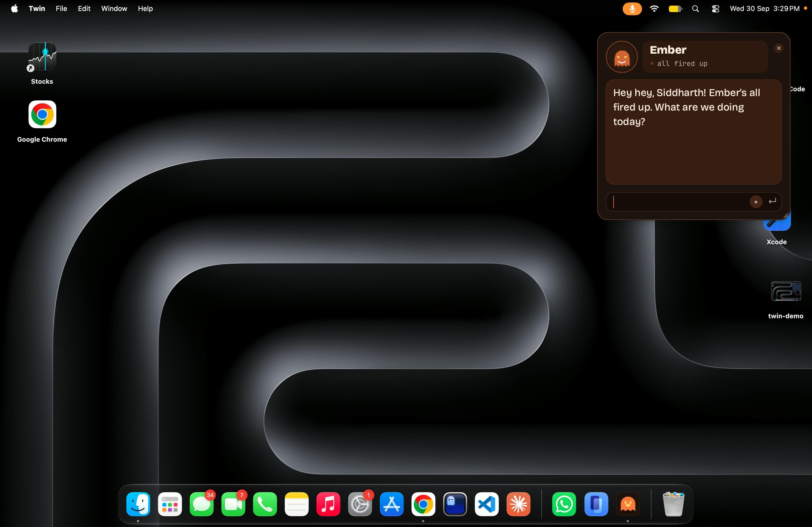
Task: Click Ember's ghost avatar in the widget
Action: pyautogui.click(x=622, y=57)
